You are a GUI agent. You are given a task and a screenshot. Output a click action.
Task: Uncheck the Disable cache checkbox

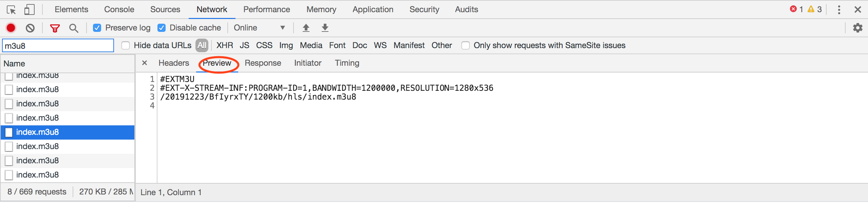coord(162,28)
